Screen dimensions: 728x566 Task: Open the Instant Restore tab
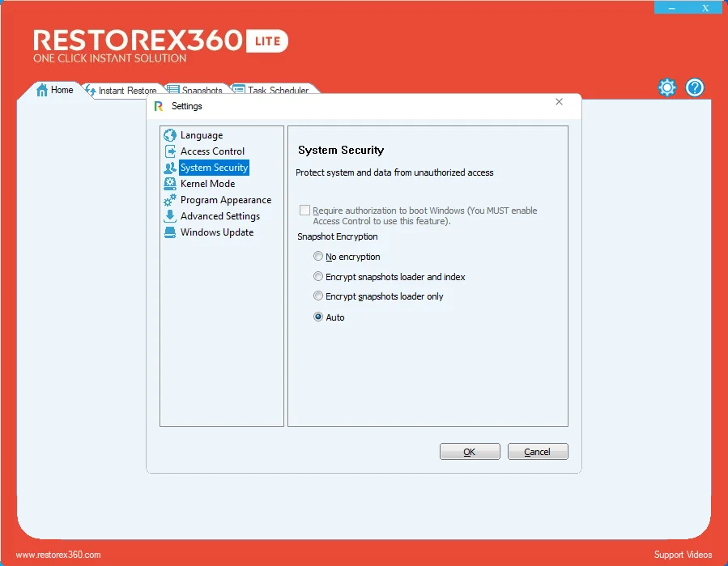[x=121, y=91]
